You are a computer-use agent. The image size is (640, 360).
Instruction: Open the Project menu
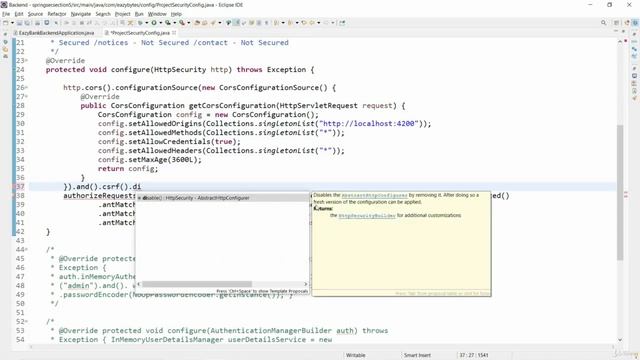click(122, 14)
